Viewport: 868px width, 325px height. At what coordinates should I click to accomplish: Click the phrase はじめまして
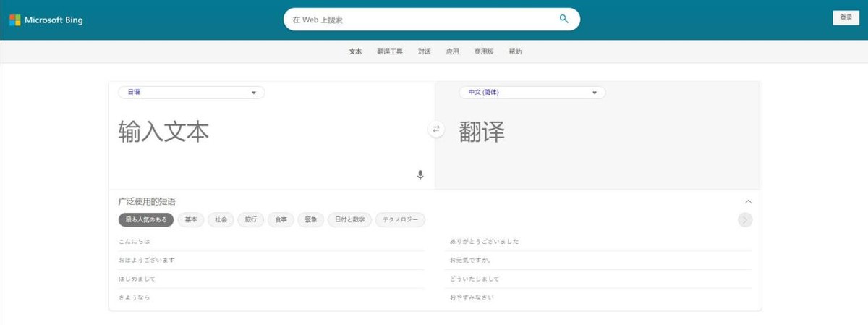137,279
